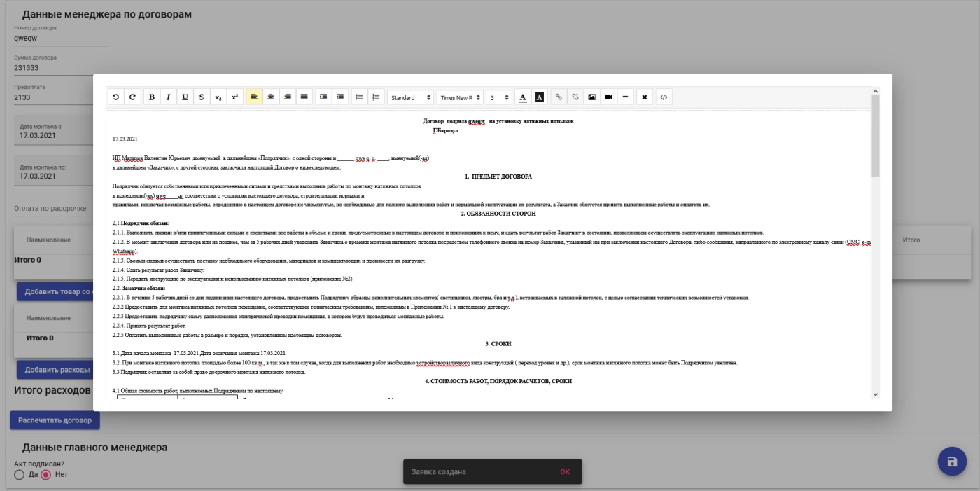980x491 pixels.
Task: Expand the font size dropdown
Action: tap(500, 97)
